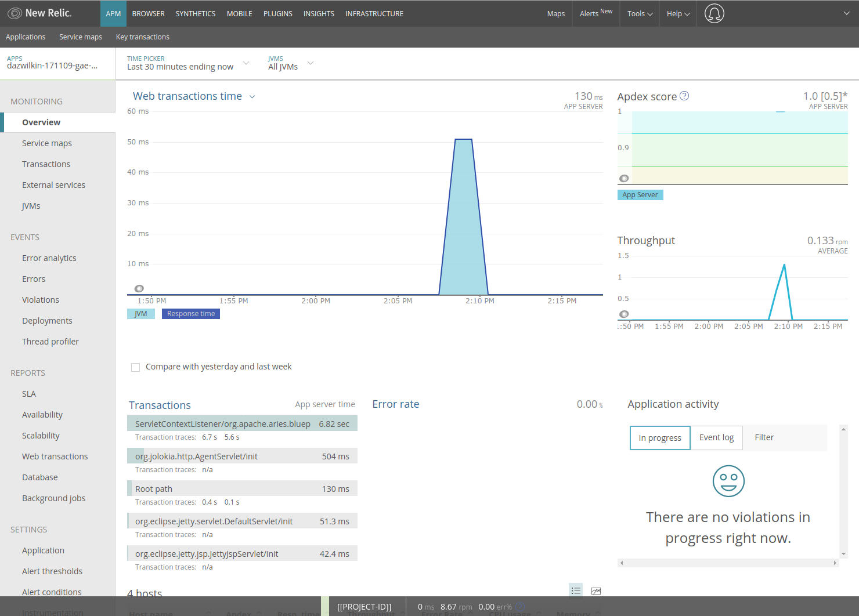The image size is (859, 616).
Task: Toggle the JVM legend on the chart
Action: 141,314
